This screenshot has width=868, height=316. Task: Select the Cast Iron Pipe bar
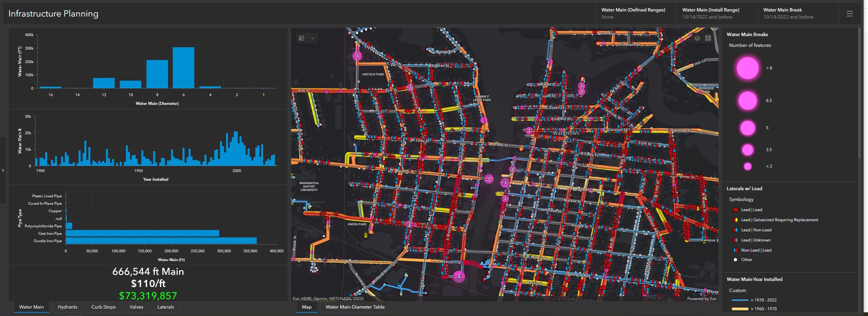pos(142,233)
